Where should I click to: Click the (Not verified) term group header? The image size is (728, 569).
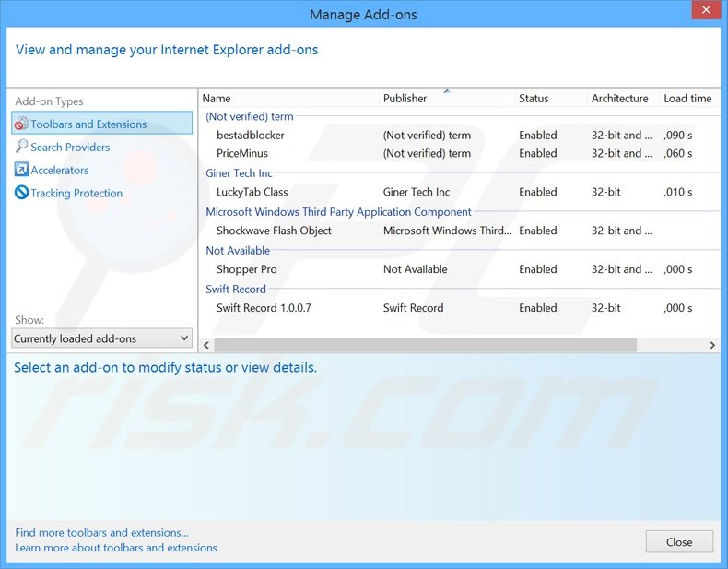pyautogui.click(x=250, y=116)
